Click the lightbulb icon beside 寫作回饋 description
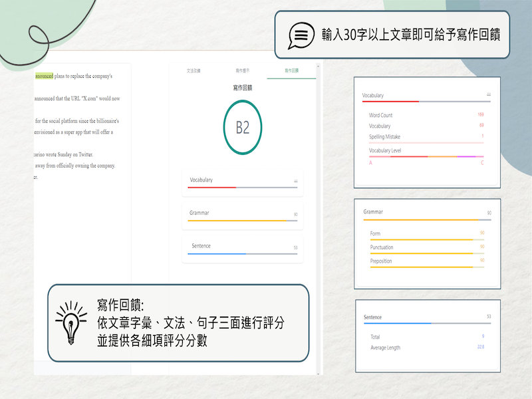The width and height of the screenshot is (532, 399). (x=70, y=323)
